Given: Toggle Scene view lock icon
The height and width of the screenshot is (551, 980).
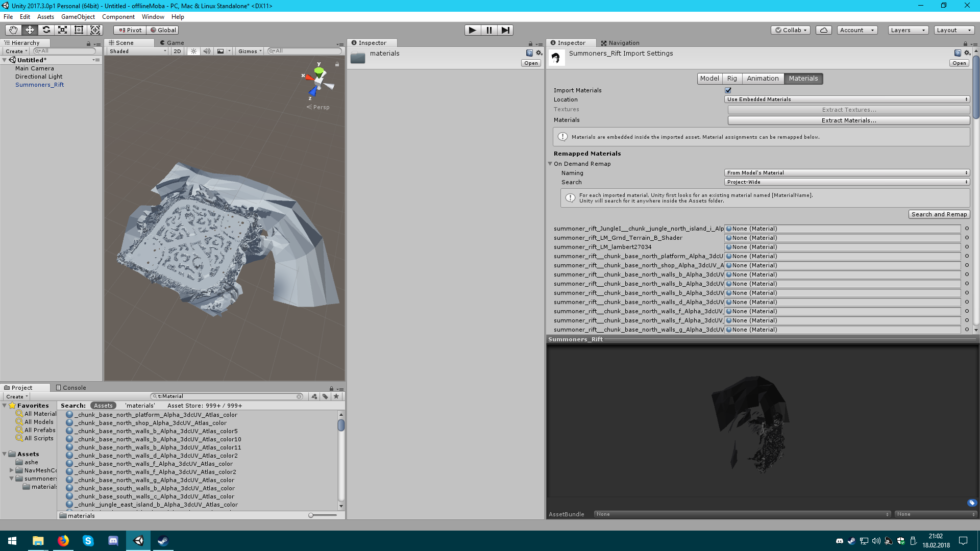Looking at the screenshot, I should click(x=337, y=64).
